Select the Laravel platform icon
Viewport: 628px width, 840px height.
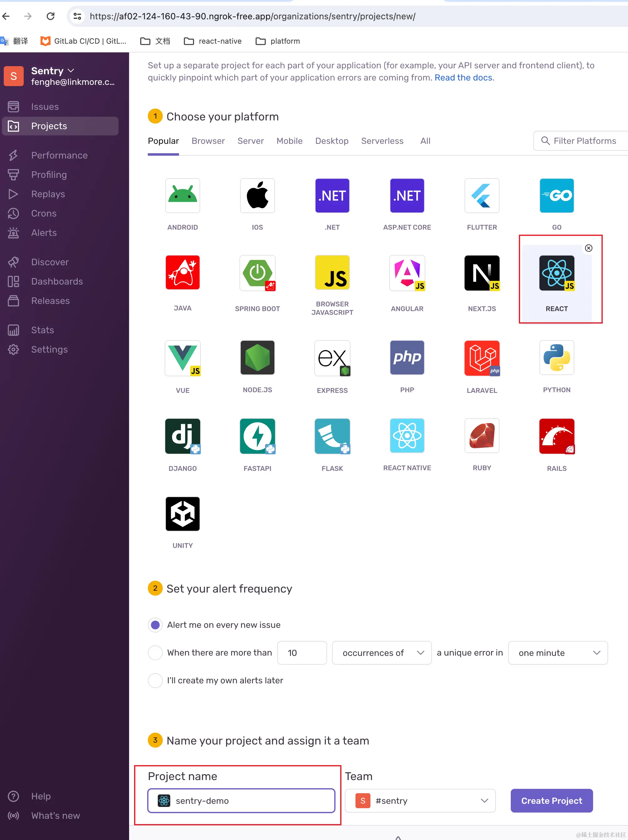[481, 358]
